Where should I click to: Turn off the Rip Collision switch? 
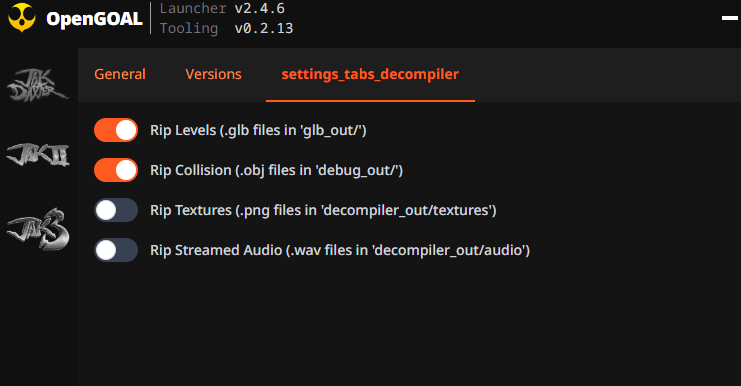pyautogui.click(x=116, y=170)
